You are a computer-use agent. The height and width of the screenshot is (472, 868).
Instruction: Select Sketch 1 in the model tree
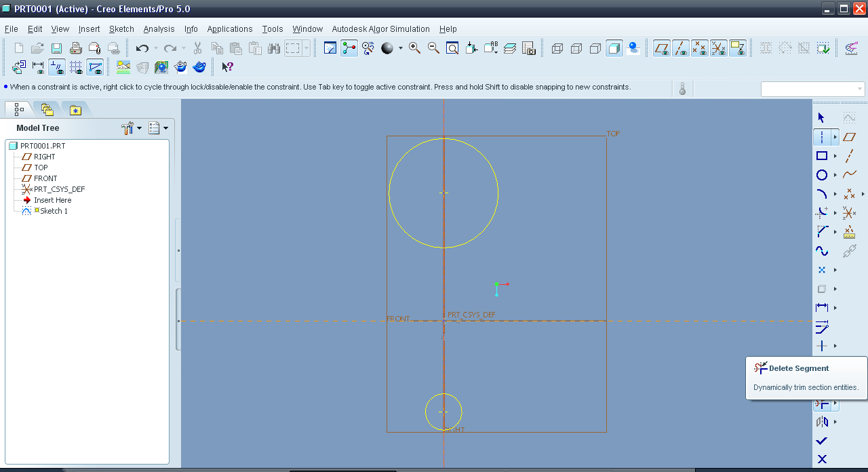[54, 211]
